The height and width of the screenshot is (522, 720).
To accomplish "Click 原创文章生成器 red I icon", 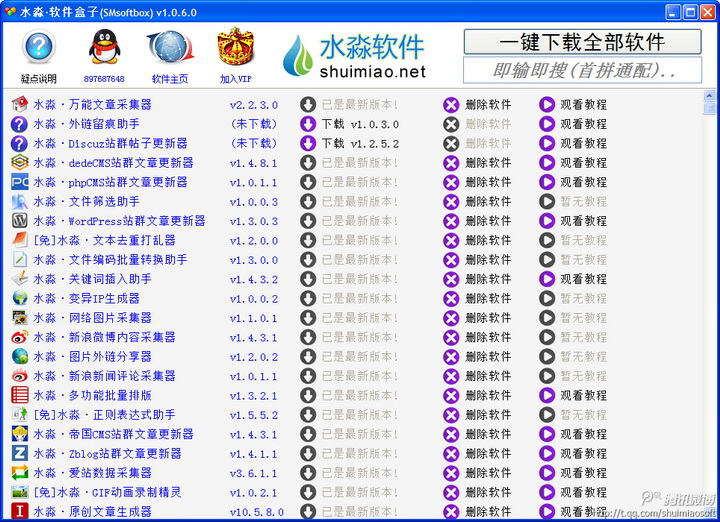I will click(19, 511).
